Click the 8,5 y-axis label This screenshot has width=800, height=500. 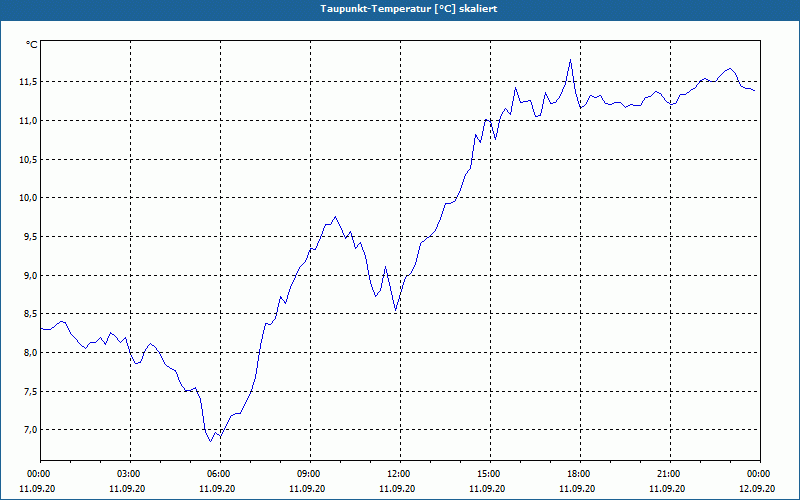(x=29, y=314)
